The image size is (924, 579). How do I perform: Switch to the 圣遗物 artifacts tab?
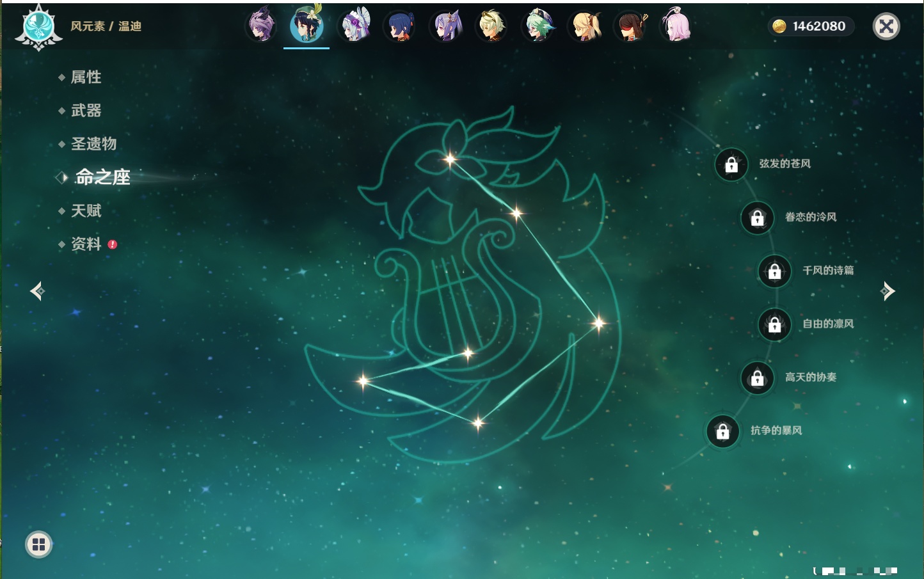[93, 144]
